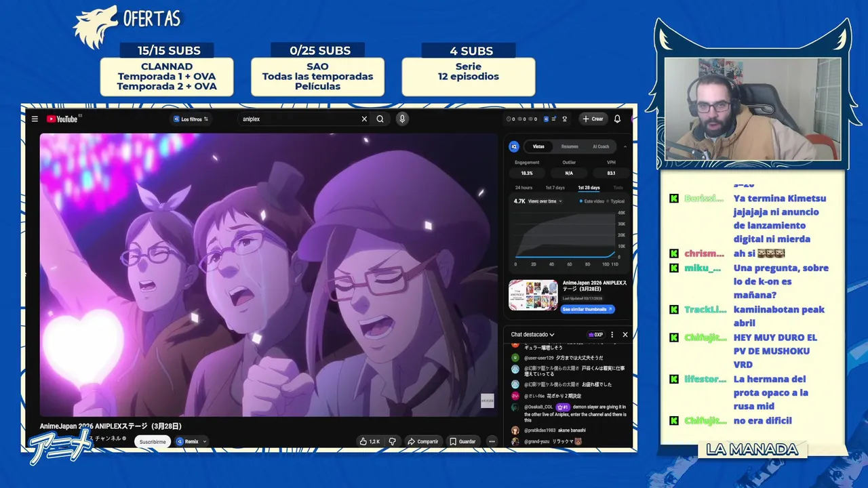Screen dimensions: 868x488
Task: Click the trophy icon in YouTube header
Action: 564,119
